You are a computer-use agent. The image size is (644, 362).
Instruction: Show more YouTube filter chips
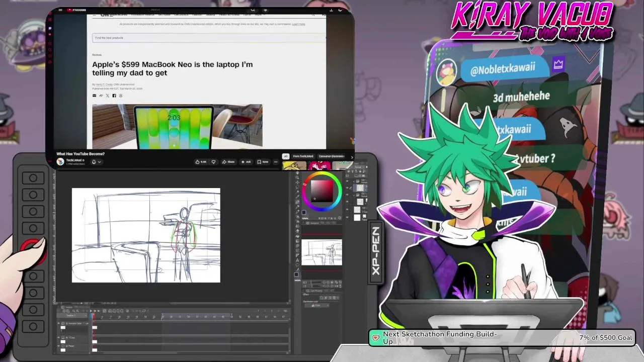(x=352, y=157)
